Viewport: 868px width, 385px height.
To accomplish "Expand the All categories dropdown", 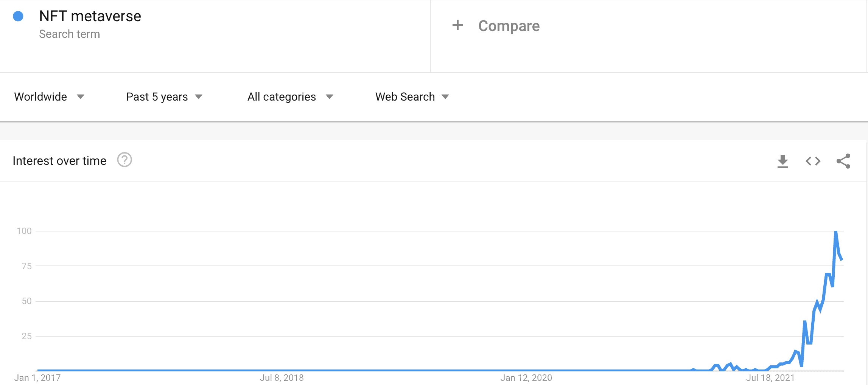I will click(x=290, y=97).
